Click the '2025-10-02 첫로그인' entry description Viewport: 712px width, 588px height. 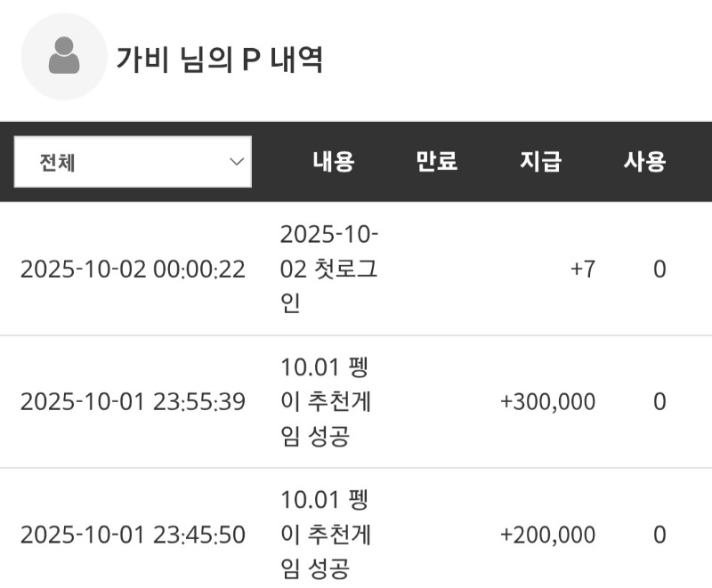pyautogui.click(x=328, y=270)
